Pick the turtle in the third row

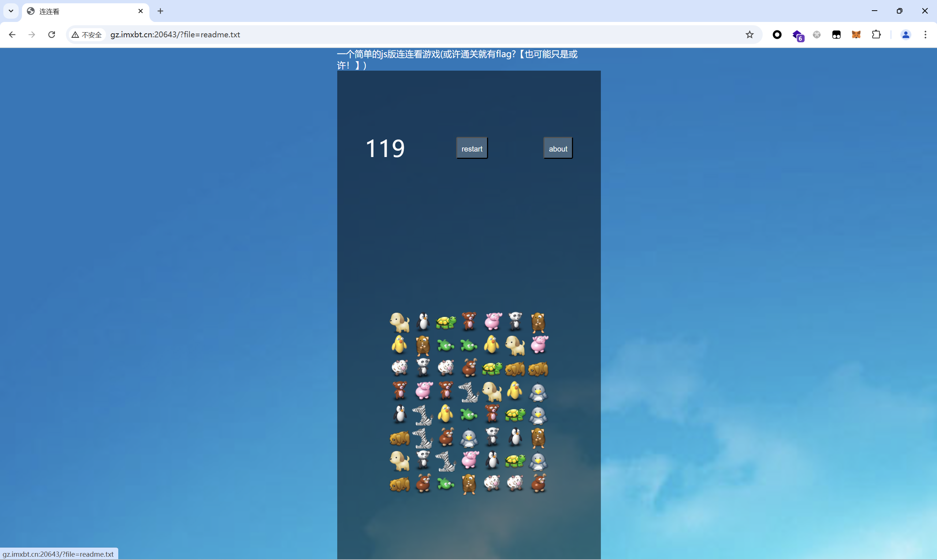492,369
